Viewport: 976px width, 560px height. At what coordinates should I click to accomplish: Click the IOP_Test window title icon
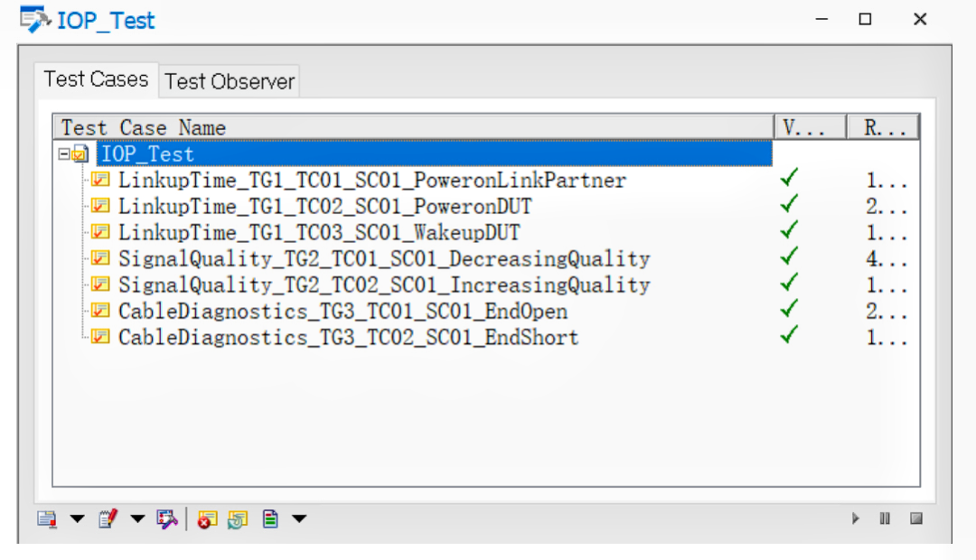point(35,19)
